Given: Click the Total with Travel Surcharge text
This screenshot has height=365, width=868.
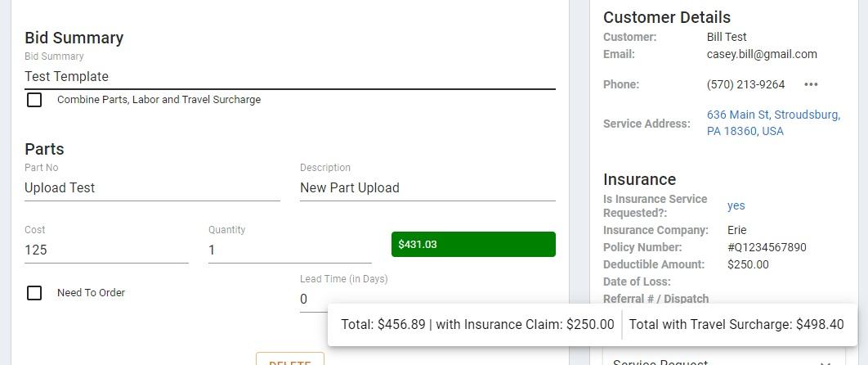Looking at the screenshot, I should [736, 325].
